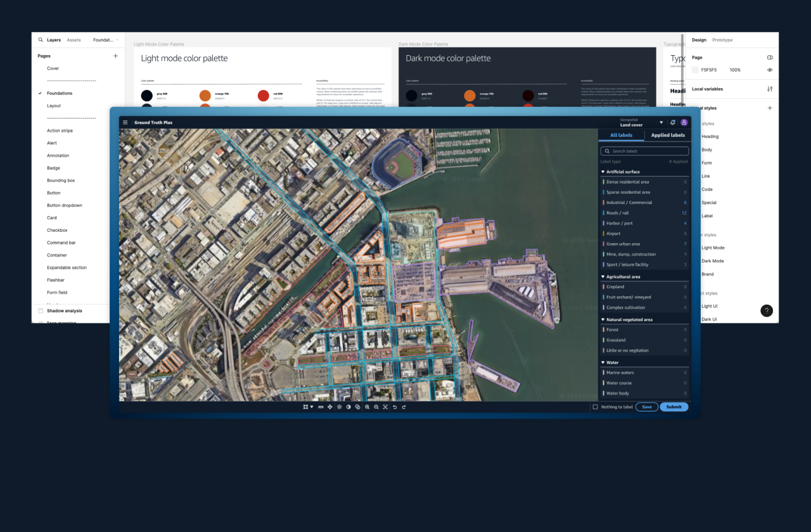Screen dimensions: 811x532
Task: Collapse the Artificial surface label group
Action: tap(603, 172)
